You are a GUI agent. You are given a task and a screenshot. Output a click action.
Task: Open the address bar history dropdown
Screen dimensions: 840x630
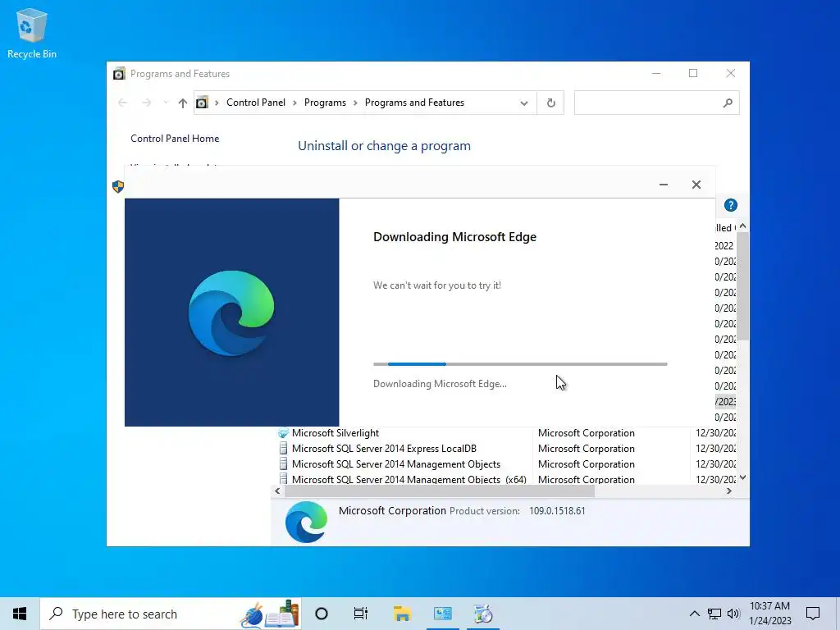[524, 103]
